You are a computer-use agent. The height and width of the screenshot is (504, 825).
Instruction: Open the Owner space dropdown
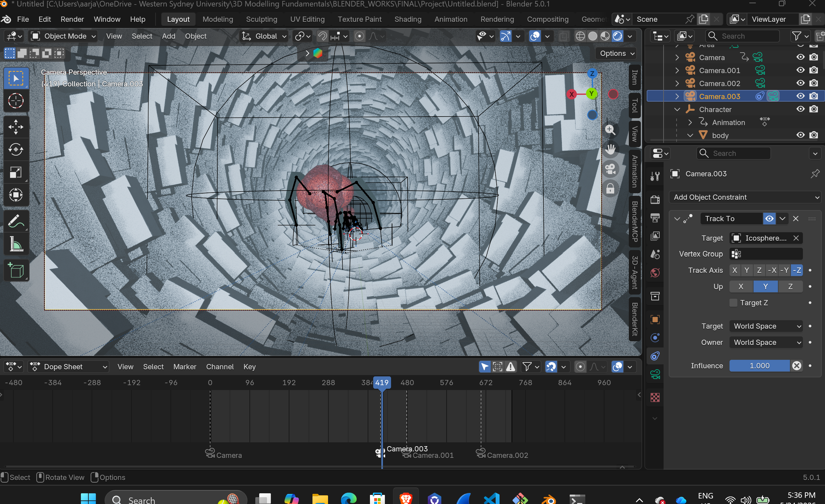coord(766,342)
